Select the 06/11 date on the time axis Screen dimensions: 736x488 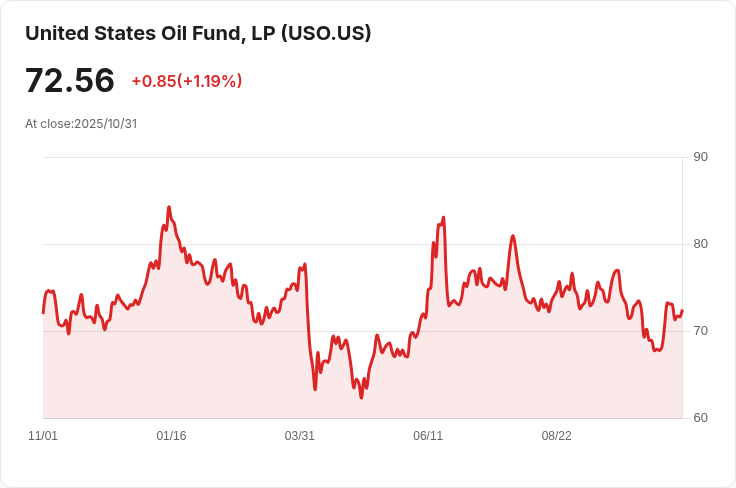pos(428,436)
